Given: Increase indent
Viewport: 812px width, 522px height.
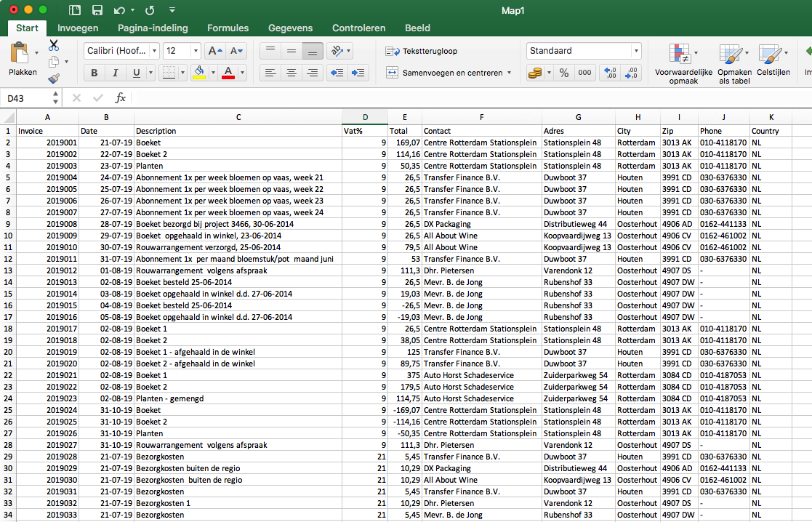Looking at the screenshot, I should [358, 73].
